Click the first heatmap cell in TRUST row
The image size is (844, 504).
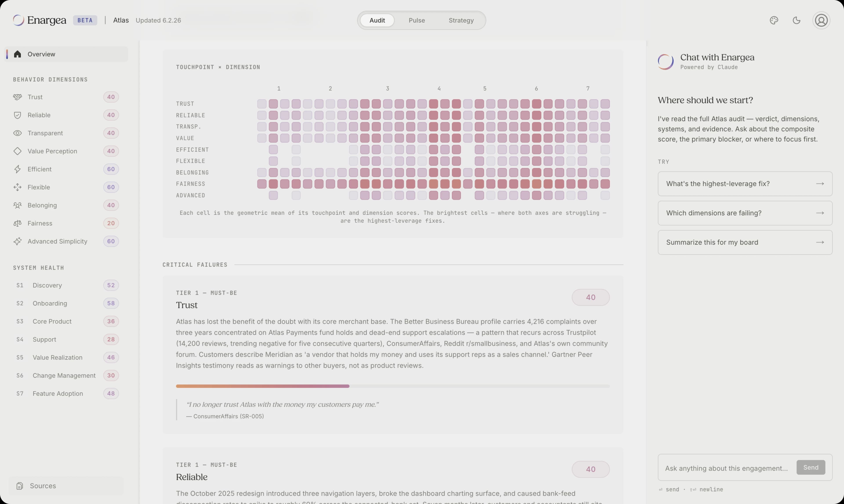[262, 104]
